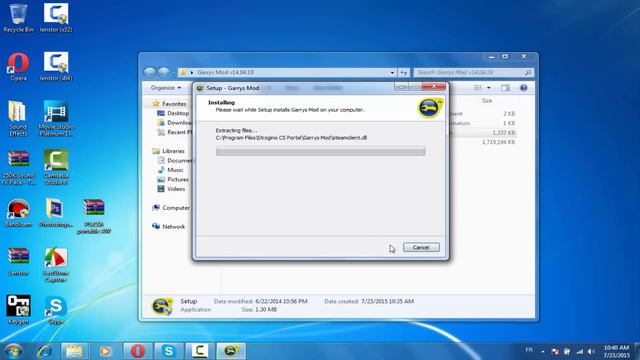This screenshot has height=360, width=640.
Task: Open the change view options dropdown
Action: [x=489, y=88]
